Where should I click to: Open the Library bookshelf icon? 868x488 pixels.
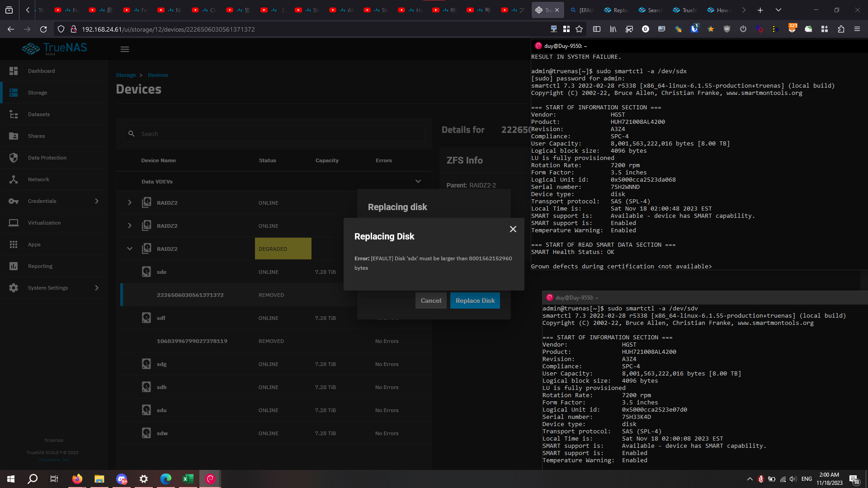[x=613, y=29]
